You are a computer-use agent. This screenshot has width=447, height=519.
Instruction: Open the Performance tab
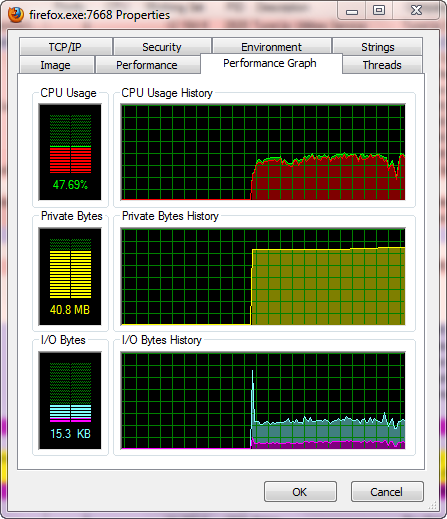pyautogui.click(x=147, y=65)
